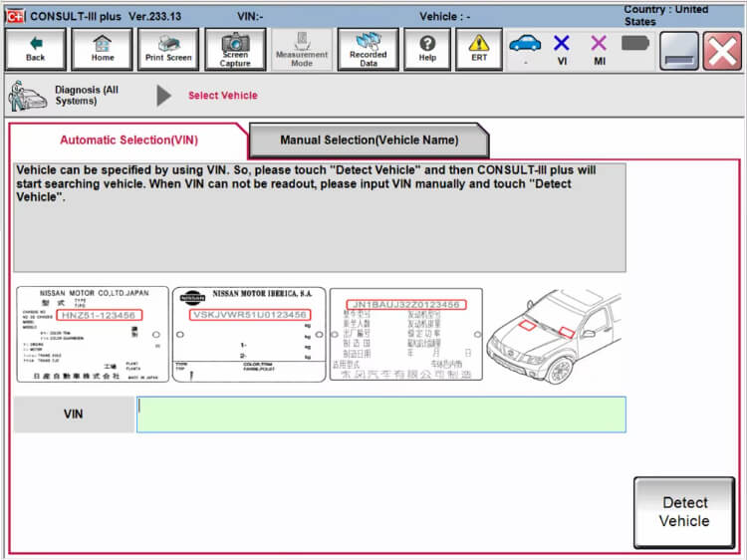Open Recorded Data
This screenshot has width=747, height=560.
[x=368, y=50]
